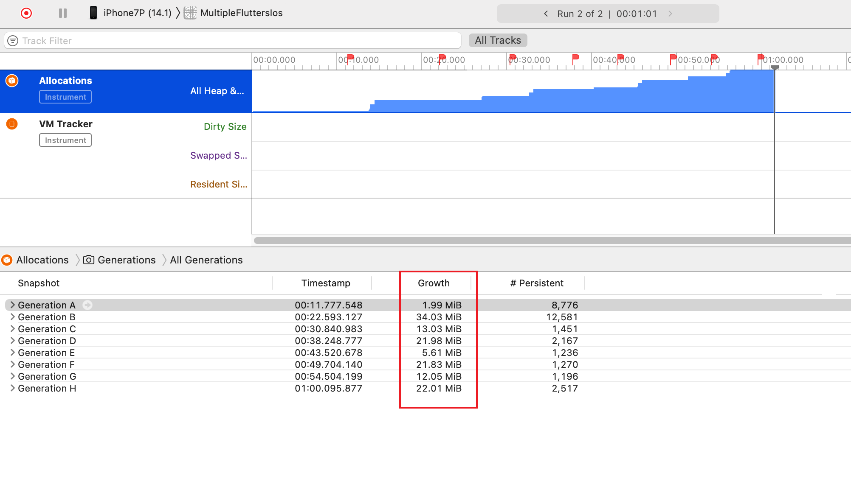Click the VM Tracker orange icon
Image resolution: width=851 pixels, height=504 pixels.
click(x=12, y=124)
